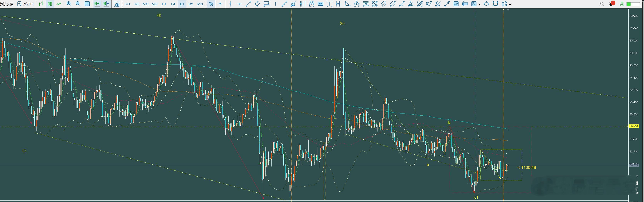Select the (ii) wave label
The width and height of the screenshot is (644, 202).
pos(159,16)
